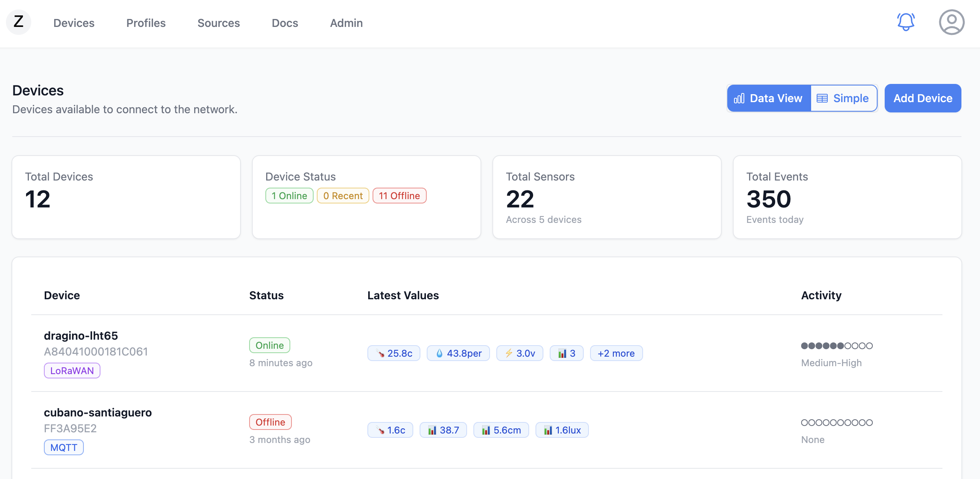980x479 pixels.
Task: Click the water drop 43.8per humidity chip
Action: pos(458,353)
